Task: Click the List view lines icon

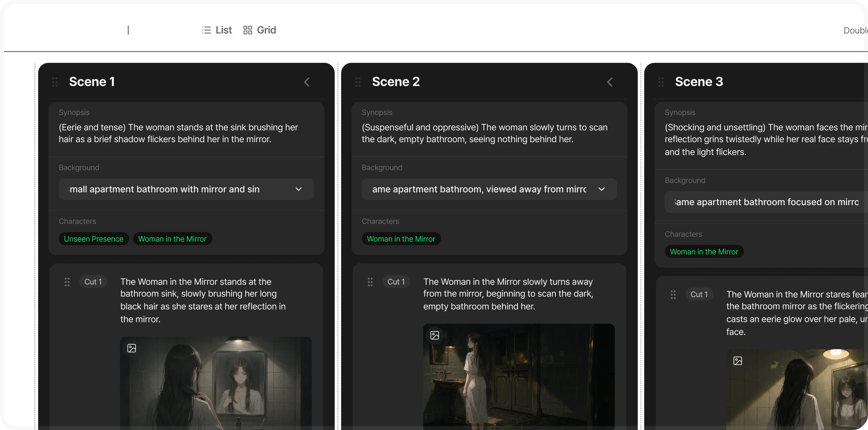Action: coord(206,30)
